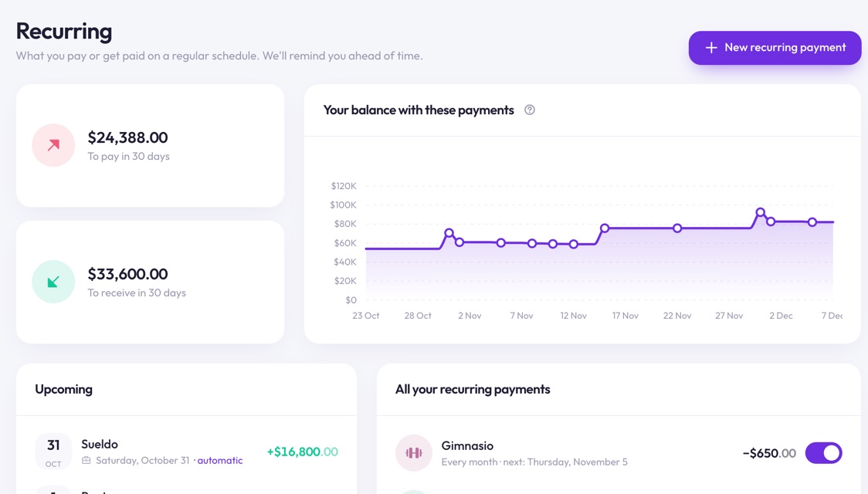Click the Recurring page title
The image size is (868, 494).
(x=63, y=31)
